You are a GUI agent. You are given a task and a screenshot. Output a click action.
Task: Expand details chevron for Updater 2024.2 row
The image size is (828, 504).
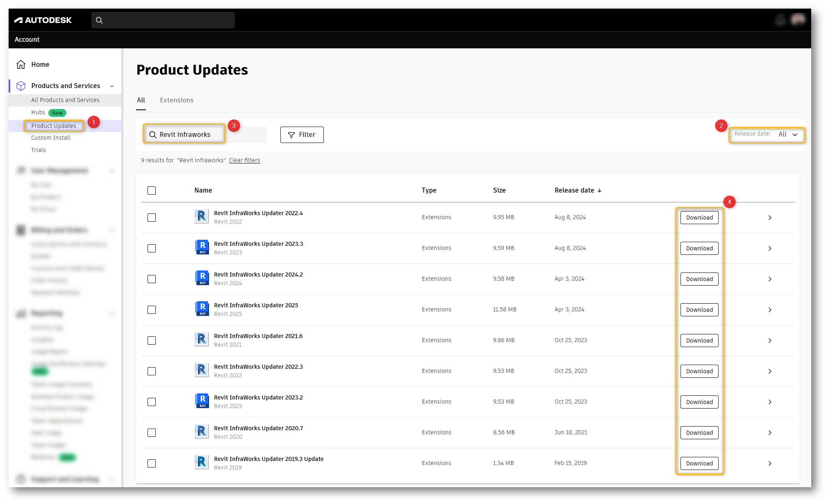pos(770,279)
